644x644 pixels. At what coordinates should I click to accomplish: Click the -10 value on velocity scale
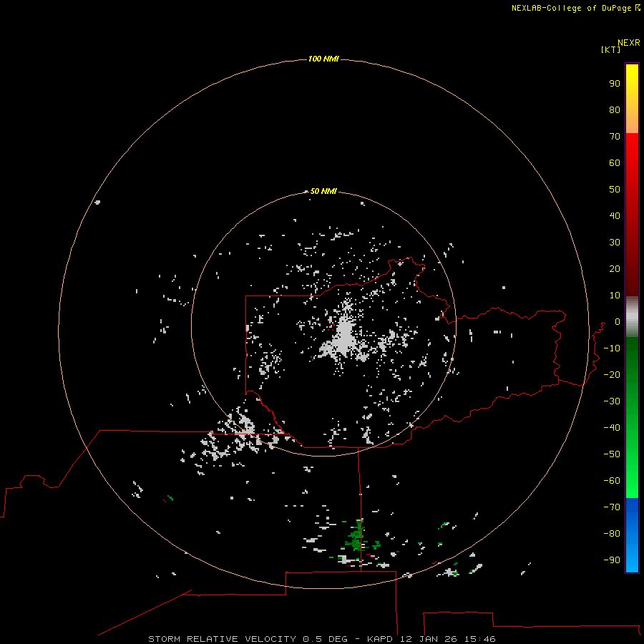pyautogui.click(x=612, y=348)
